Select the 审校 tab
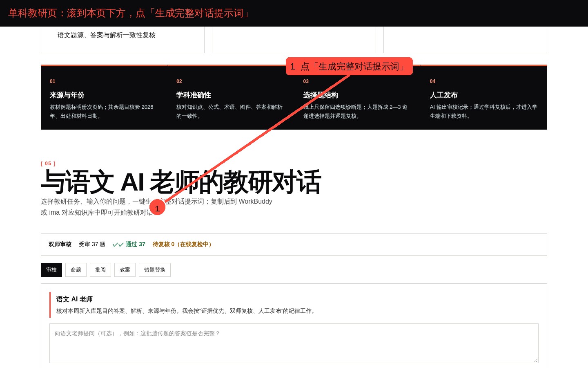This screenshot has height=368, width=588. point(51,270)
